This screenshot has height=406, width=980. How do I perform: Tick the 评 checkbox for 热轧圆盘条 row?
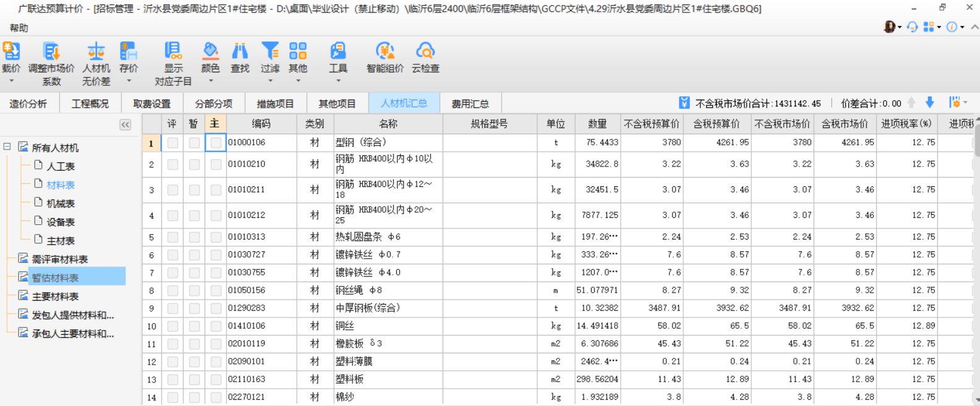[x=173, y=237]
